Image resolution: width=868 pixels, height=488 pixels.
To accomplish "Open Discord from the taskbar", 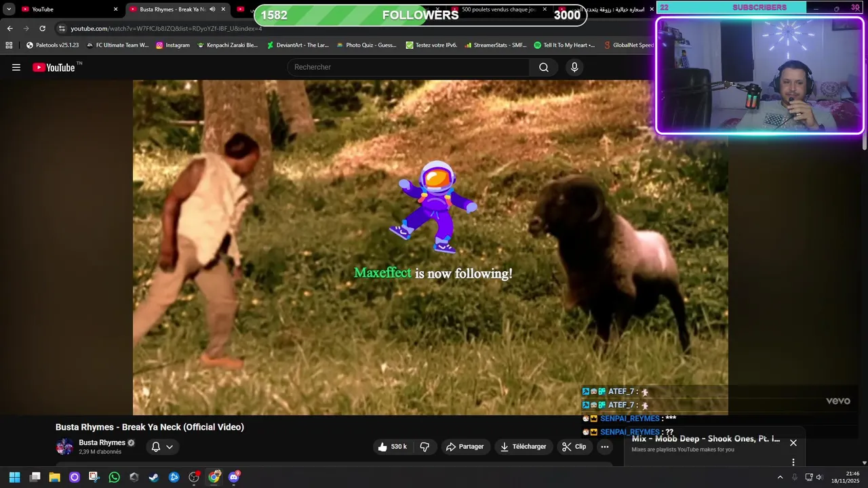I will click(234, 477).
